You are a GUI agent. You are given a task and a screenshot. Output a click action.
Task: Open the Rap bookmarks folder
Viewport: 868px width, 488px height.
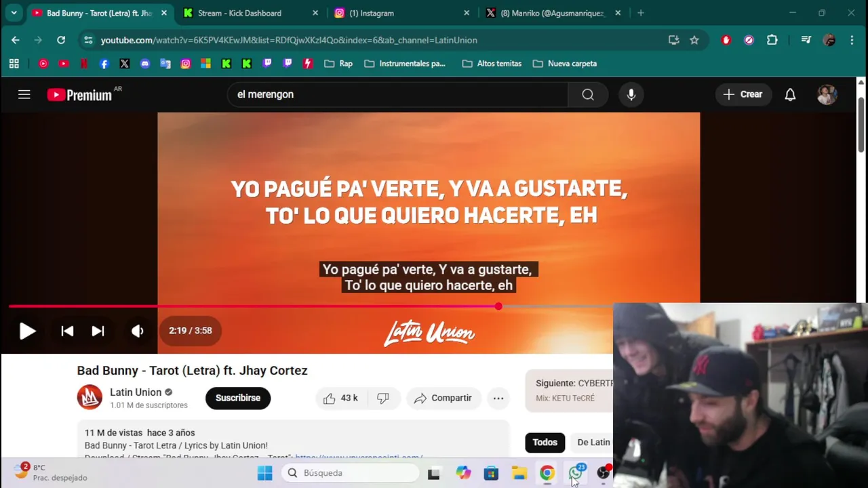coord(338,64)
